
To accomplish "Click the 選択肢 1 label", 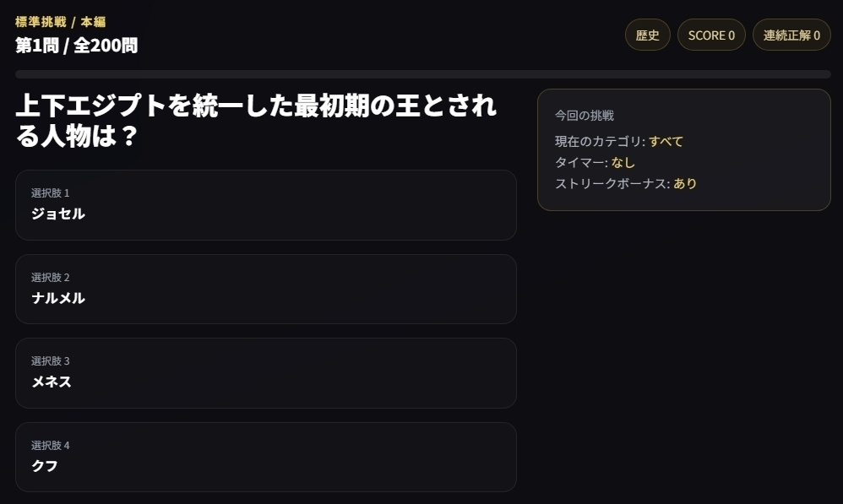I will coord(51,192).
